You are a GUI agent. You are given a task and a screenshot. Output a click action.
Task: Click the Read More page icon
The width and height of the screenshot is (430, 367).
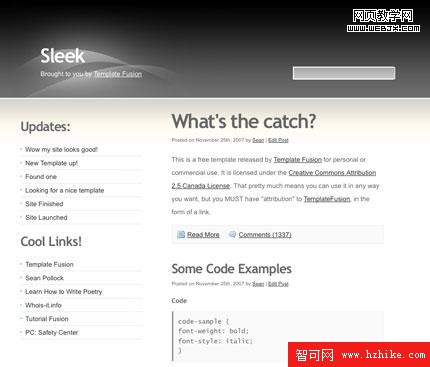coord(181,234)
